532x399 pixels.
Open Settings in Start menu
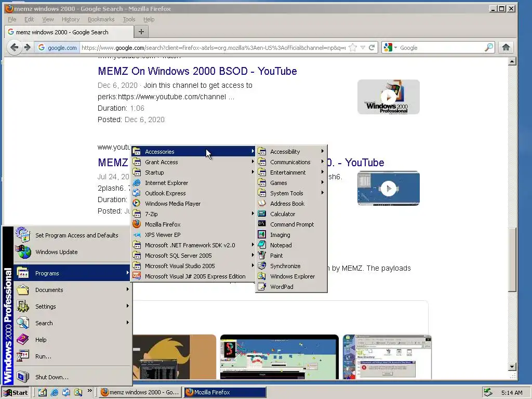tap(72, 307)
